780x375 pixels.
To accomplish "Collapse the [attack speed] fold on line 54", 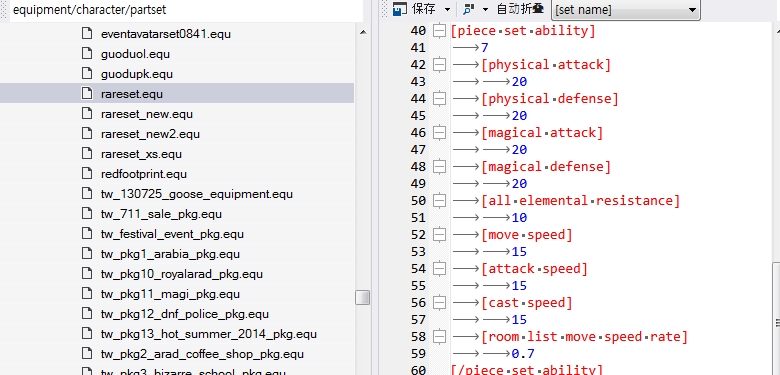I will (x=439, y=269).
